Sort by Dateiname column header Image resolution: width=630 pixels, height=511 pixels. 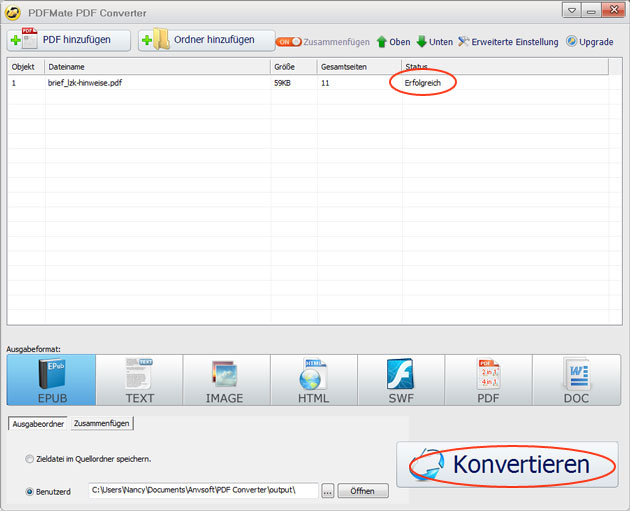click(157, 67)
